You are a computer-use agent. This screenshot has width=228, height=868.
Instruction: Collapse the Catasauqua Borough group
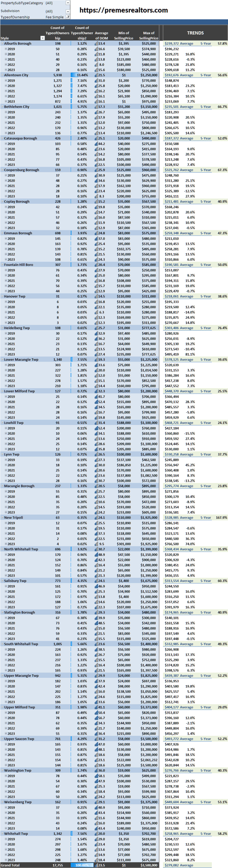(x=2, y=138)
